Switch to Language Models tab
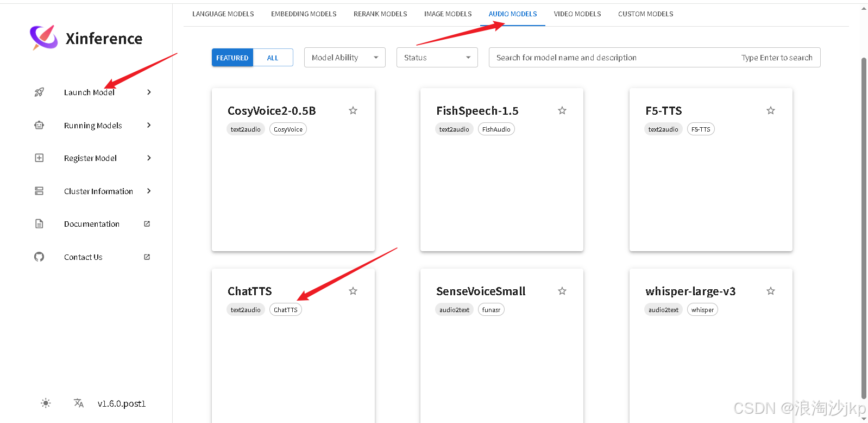This screenshot has height=423, width=868. coord(223,14)
